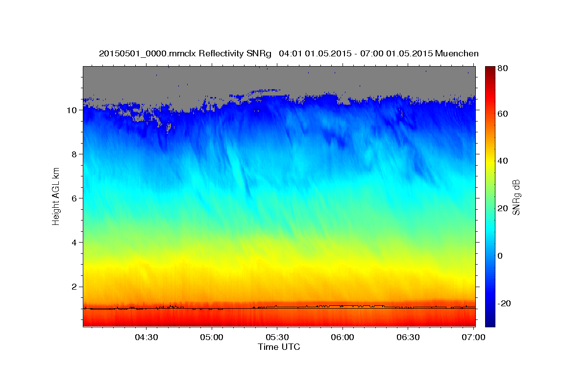588x392 pixels.
Task: Click the 04:30 time tick label
Action: pos(147,337)
